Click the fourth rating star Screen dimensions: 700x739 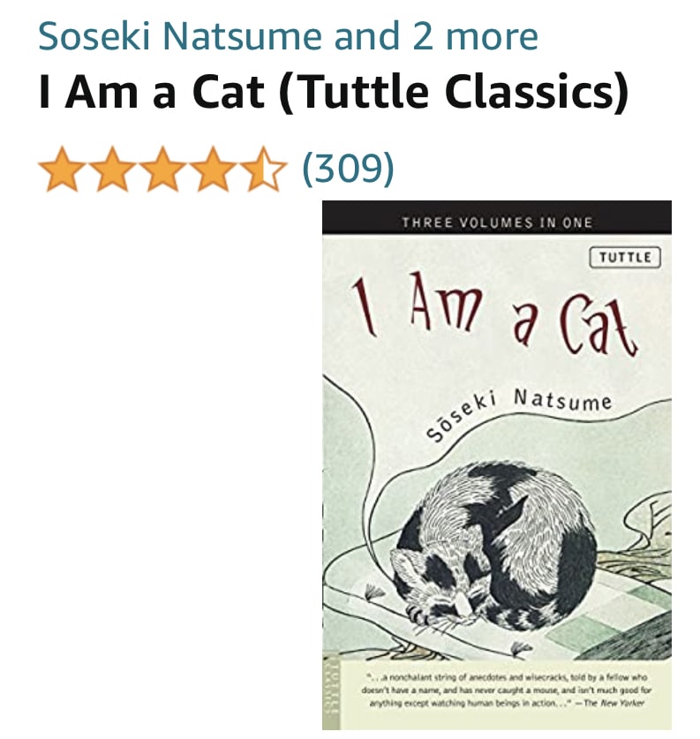[212, 169]
